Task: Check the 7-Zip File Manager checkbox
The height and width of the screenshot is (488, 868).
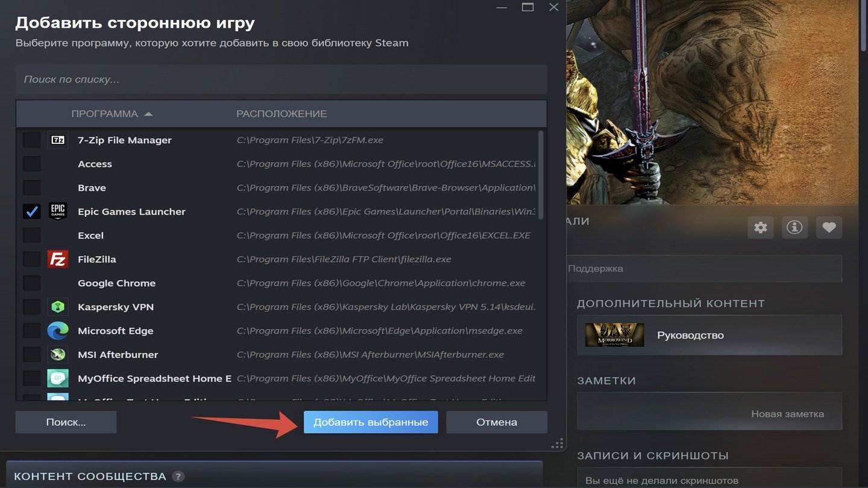Action: pos(31,140)
